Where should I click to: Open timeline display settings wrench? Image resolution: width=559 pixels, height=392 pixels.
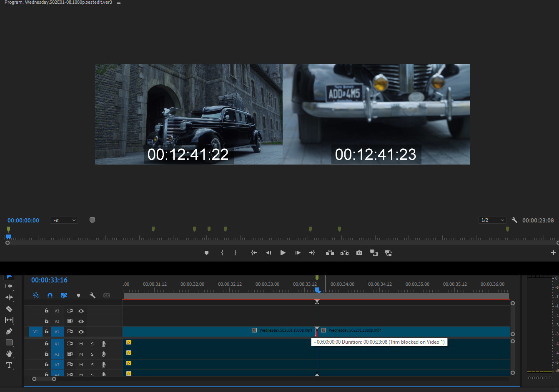[93, 295]
